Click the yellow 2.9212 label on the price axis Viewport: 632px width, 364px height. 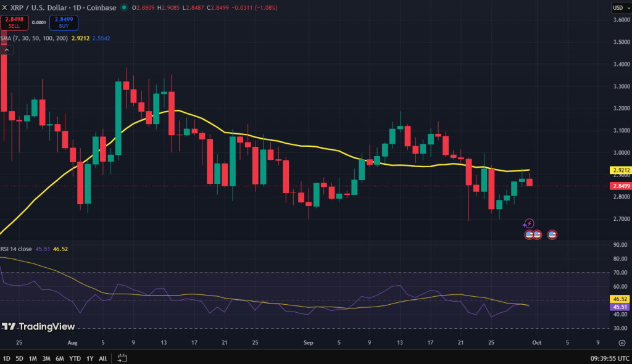click(621, 170)
